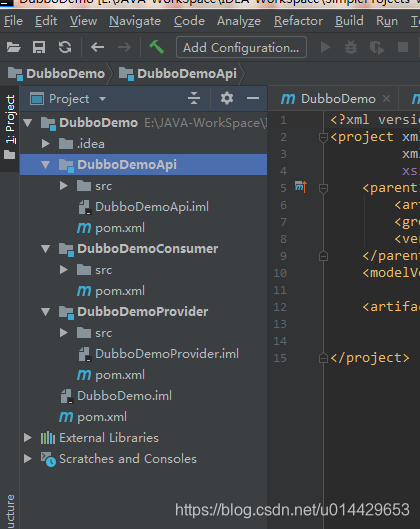Collapse the DubboDemoProvider module

click(x=46, y=312)
